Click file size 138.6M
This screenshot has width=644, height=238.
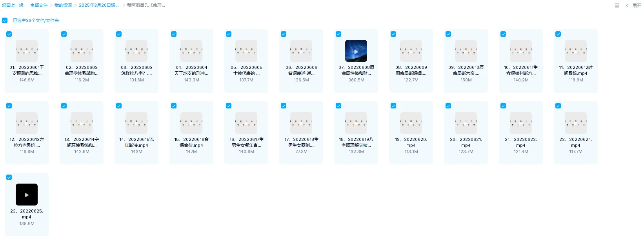click(27, 224)
